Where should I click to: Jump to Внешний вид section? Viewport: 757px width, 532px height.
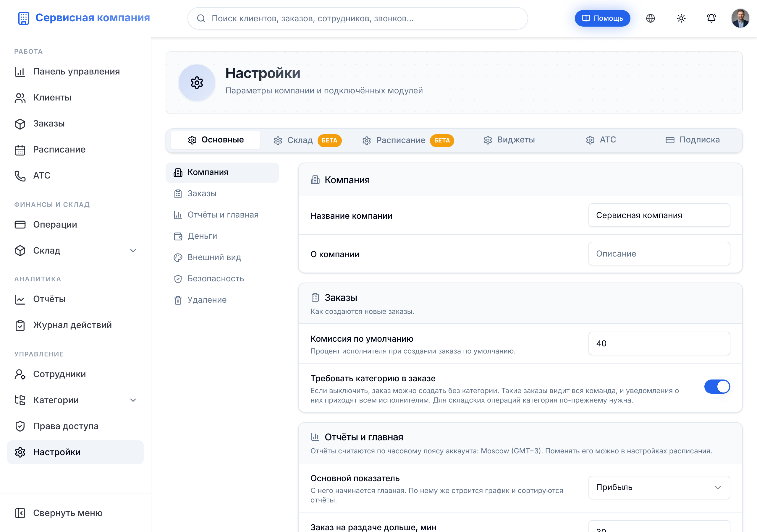coord(222,257)
